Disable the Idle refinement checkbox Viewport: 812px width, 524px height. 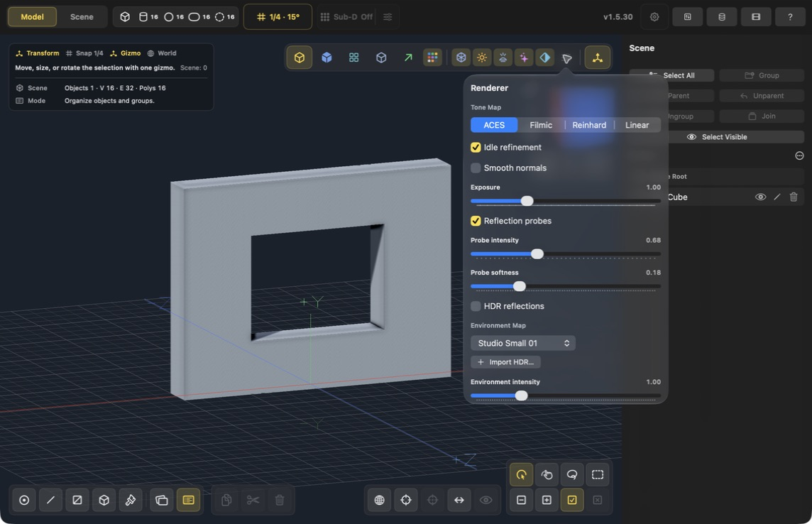coord(476,148)
